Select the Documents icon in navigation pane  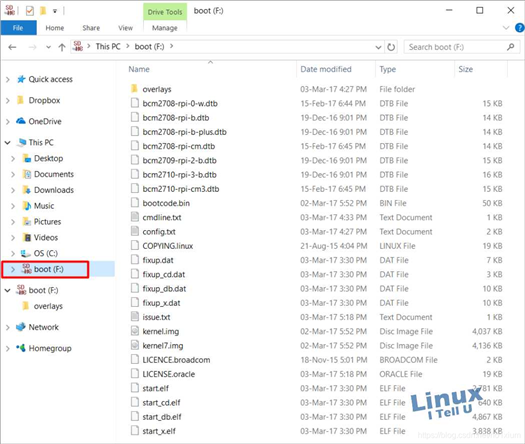click(26, 174)
